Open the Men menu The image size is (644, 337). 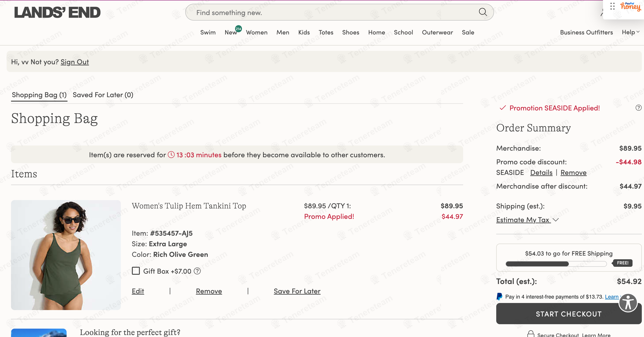[283, 32]
